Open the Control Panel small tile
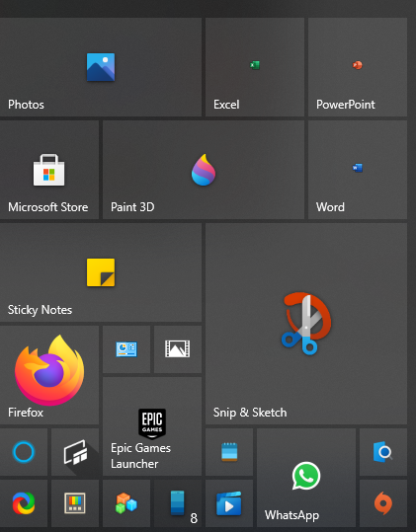The height and width of the screenshot is (532, 416). tap(126, 349)
